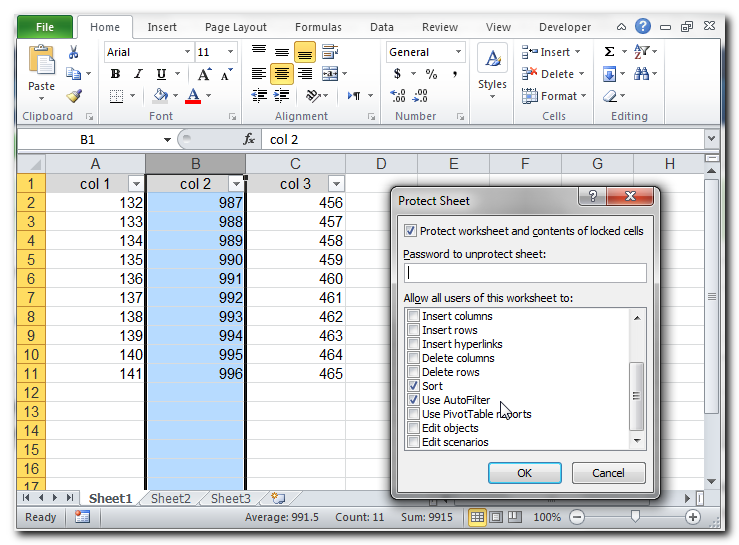The height and width of the screenshot is (545, 739).
Task: Cancel the Protect Sheet dialog
Action: (608, 473)
